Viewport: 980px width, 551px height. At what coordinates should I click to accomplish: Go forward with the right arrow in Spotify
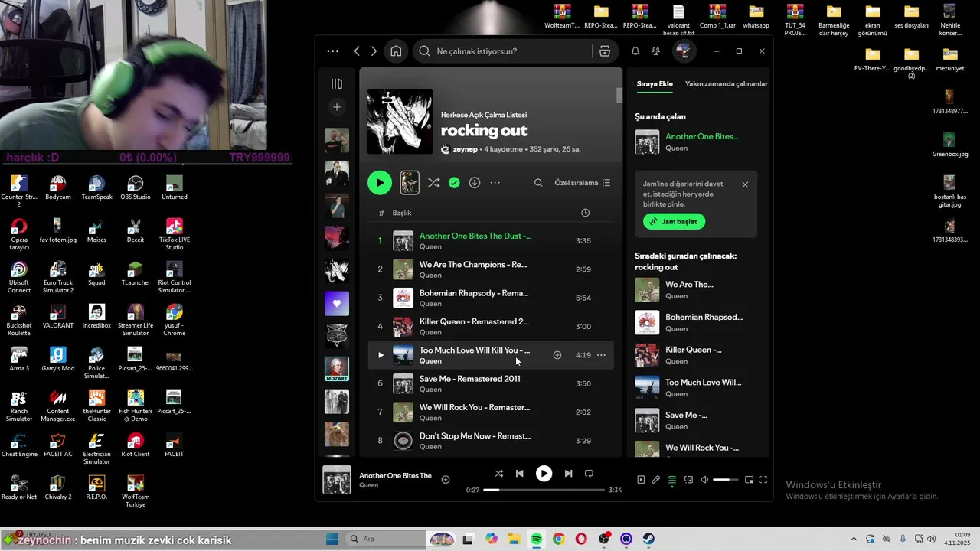click(x=374, y=51)
